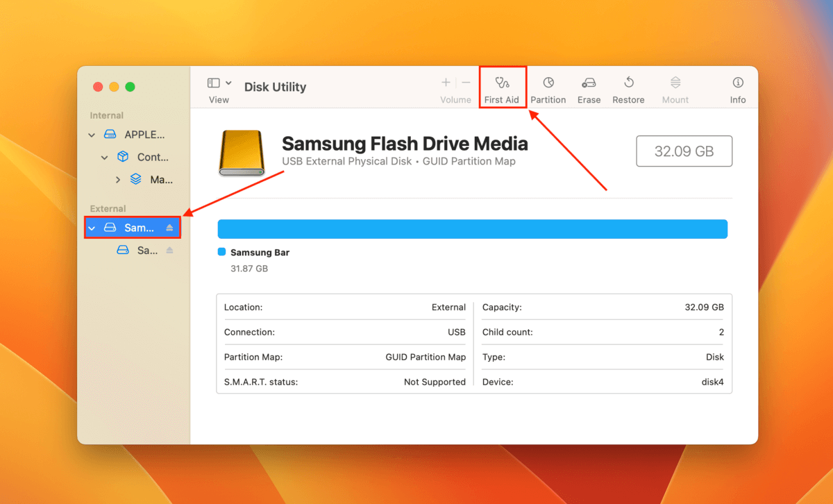Minimize the Disk Utility window

(114, 87)
